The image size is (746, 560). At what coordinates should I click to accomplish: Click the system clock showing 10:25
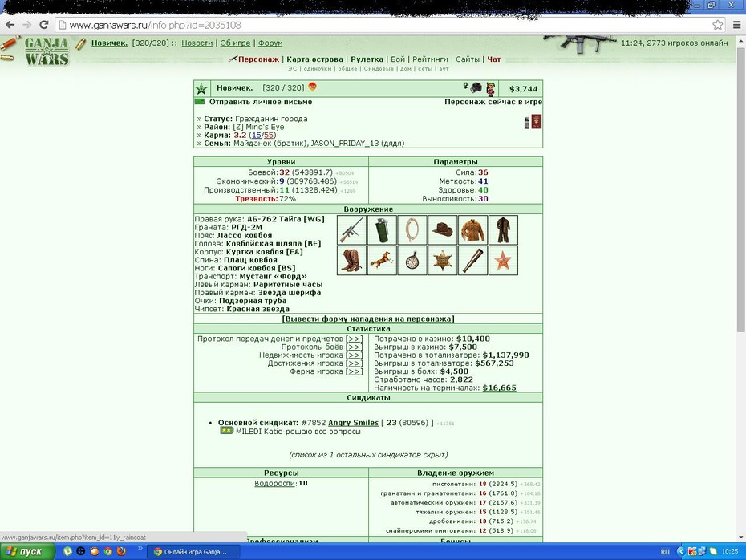point(730,552)
